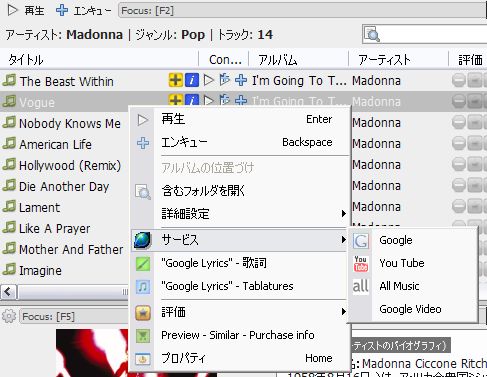Sort by the タイトル column header
487x377 pixels.
click(26, 60)
